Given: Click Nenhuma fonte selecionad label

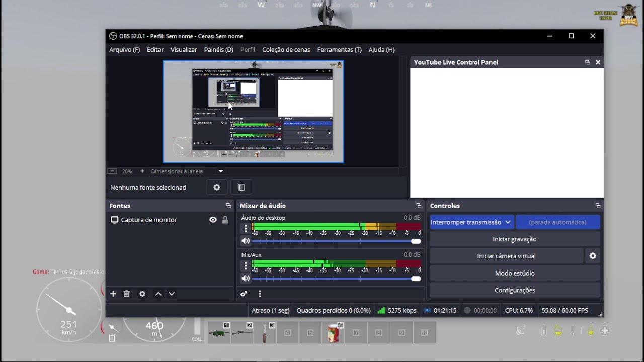Looking at the screenshot, I should click(148, 187).
